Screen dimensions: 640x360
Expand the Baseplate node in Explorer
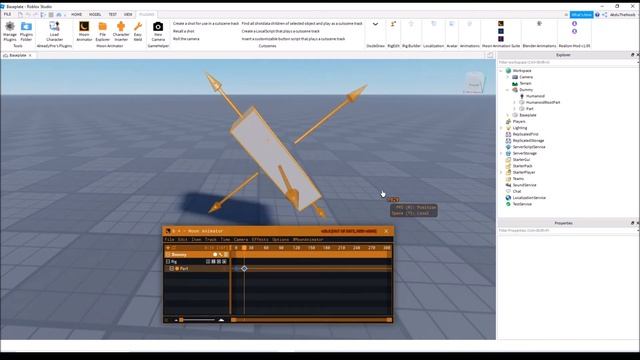coord(508,115)
